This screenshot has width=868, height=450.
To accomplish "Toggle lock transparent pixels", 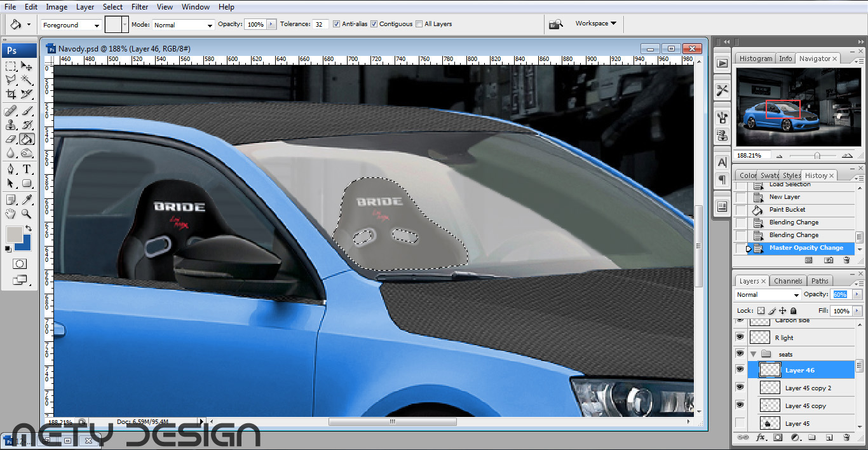I will [761, 311].
